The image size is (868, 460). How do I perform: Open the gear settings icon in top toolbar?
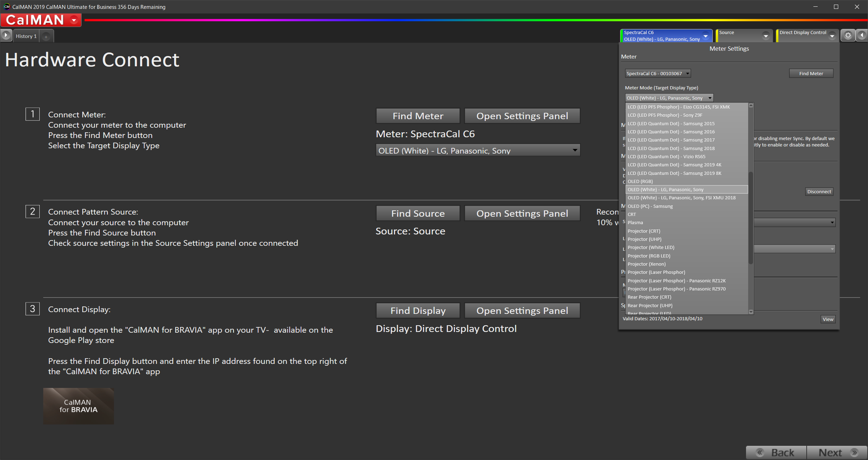click(x=848, y=35)
